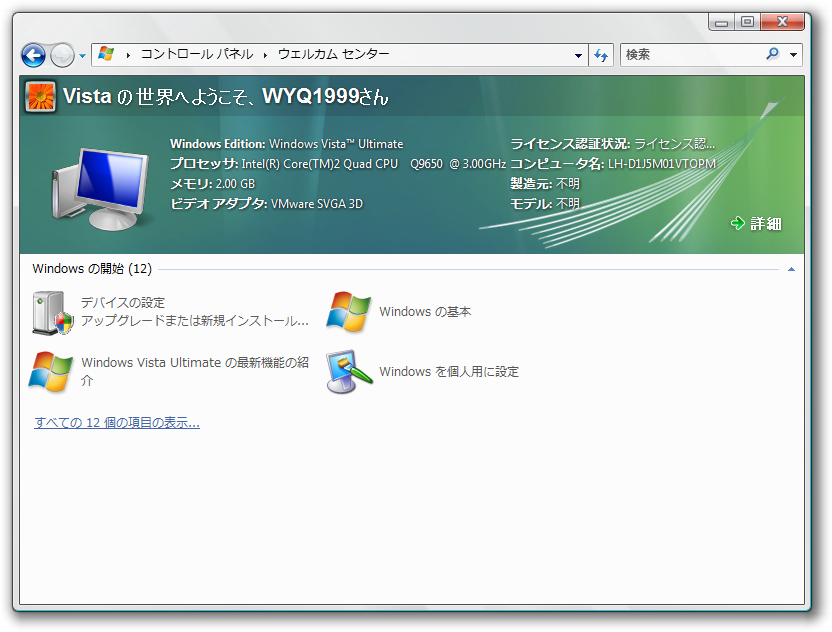Click the Windows の開始 (12) heading

92,269
